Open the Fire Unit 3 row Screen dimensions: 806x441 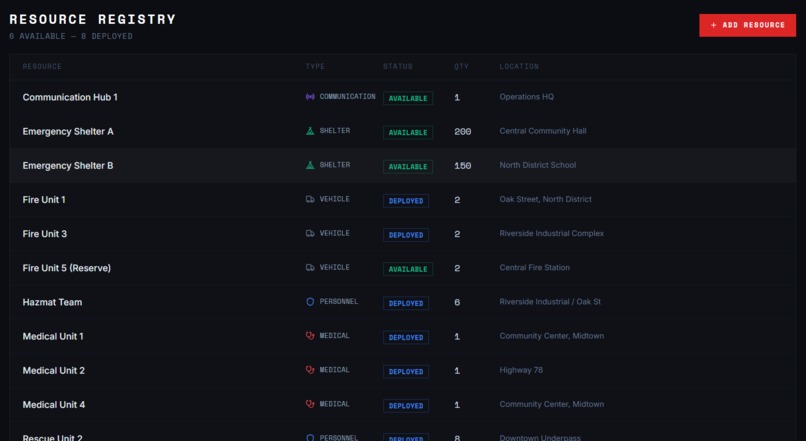(x=402, y=234)
